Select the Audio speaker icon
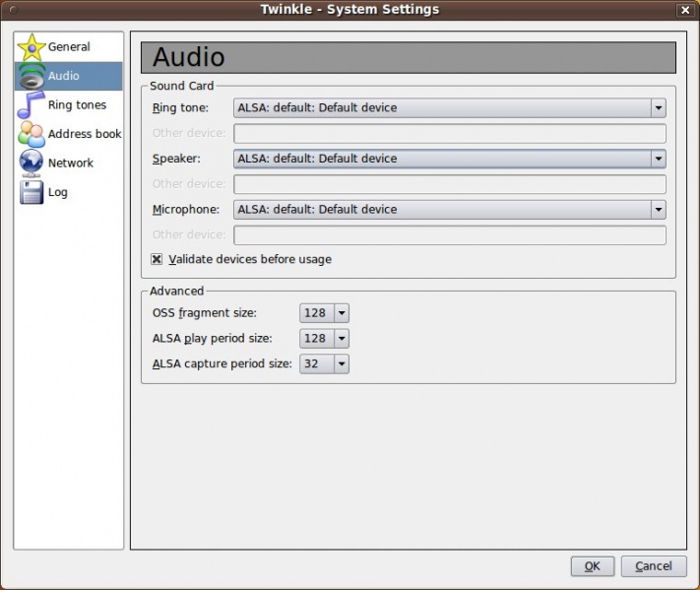Image resolution: width=700 pixels, height=590 pixels. pyautogui.click(x=32, y=77)
